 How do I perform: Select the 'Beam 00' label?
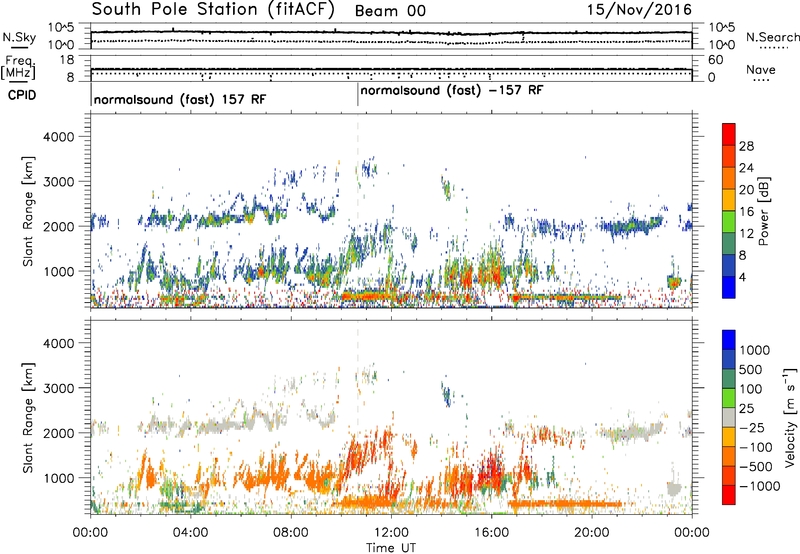(x=390, y=11)
